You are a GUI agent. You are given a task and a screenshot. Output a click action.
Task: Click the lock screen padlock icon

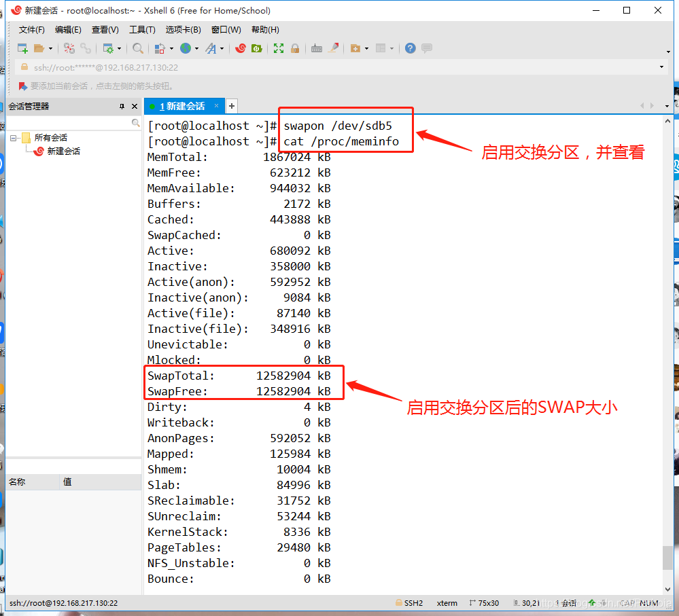[295, 48]
